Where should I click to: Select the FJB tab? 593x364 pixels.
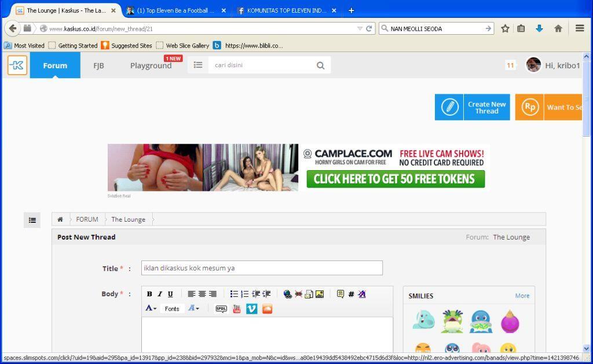click(98, 65)
